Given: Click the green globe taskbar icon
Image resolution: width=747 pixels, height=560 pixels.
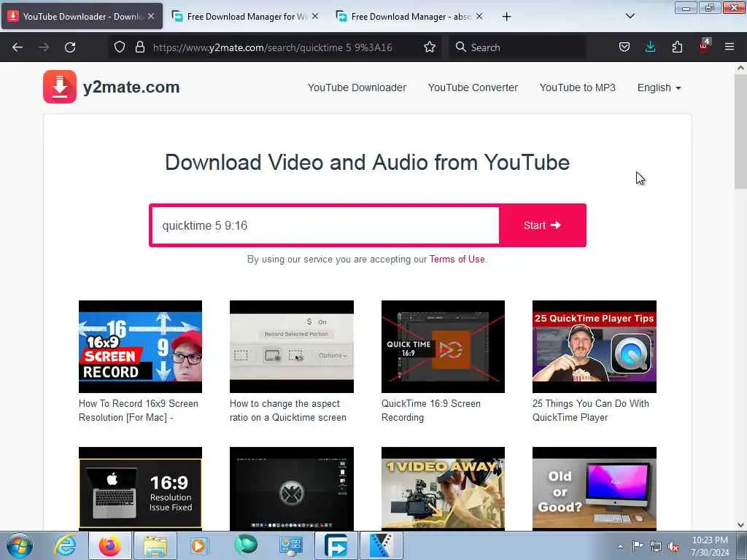Looking at the screenshot, I should click(x=245, y=545).
